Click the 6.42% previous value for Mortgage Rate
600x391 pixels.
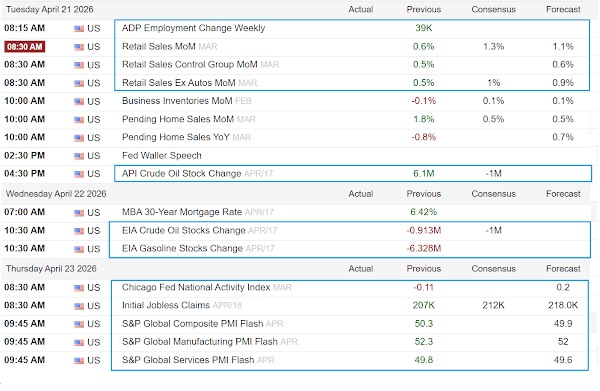click(424, 212)
